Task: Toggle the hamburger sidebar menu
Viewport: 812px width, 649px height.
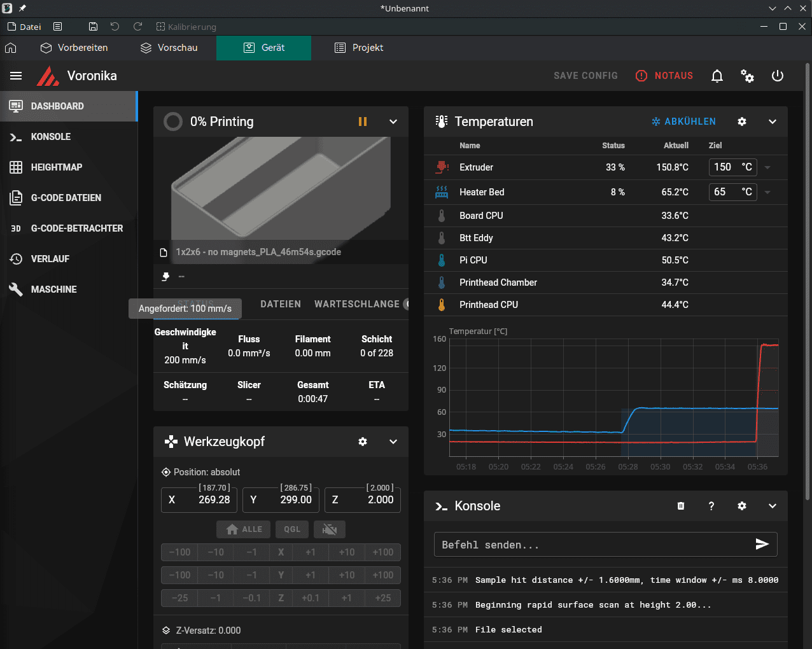Action: tap(16, 76)
